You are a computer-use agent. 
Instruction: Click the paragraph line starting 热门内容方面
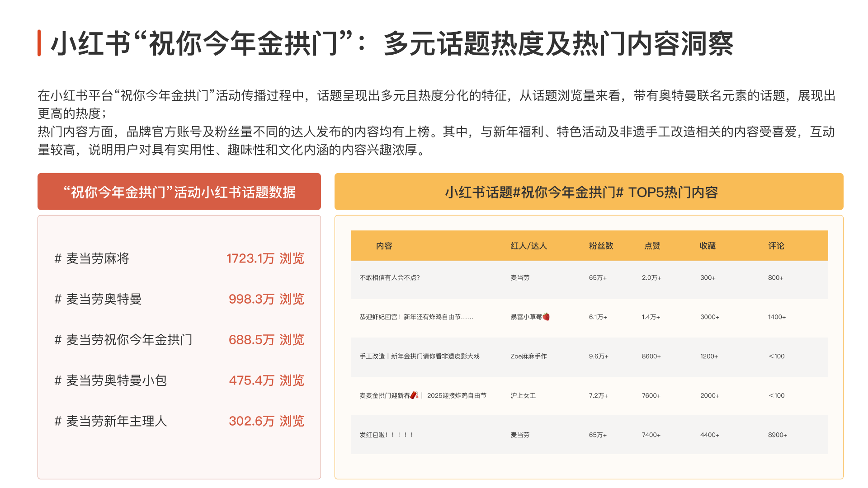tap(436, 132)
